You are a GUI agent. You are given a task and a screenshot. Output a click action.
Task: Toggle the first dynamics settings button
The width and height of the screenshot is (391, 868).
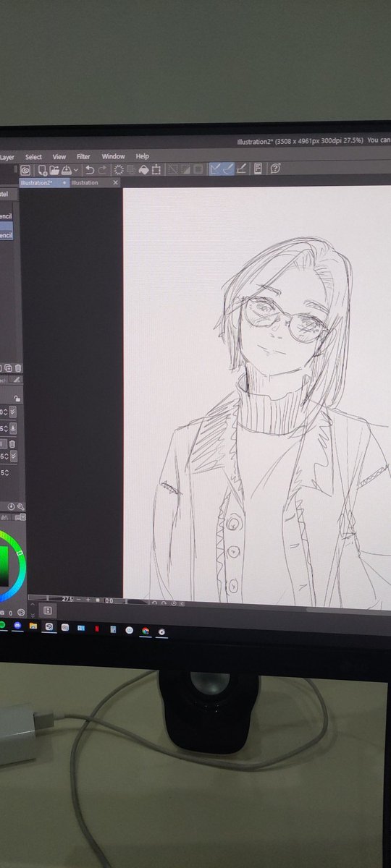(13, 412)
